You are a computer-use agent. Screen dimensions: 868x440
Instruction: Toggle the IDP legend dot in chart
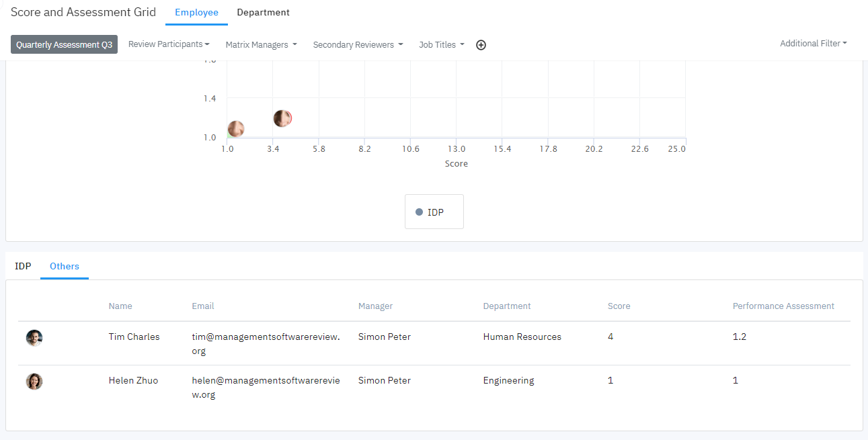tap(420, 212)
